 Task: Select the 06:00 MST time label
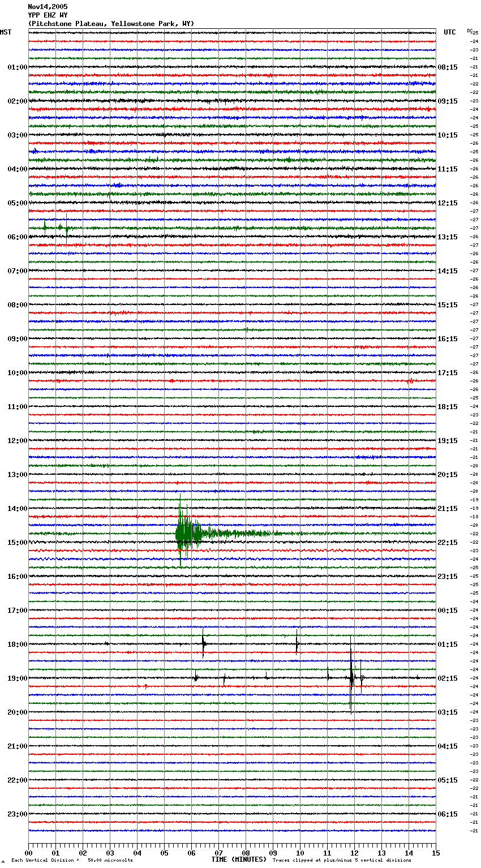18,237
